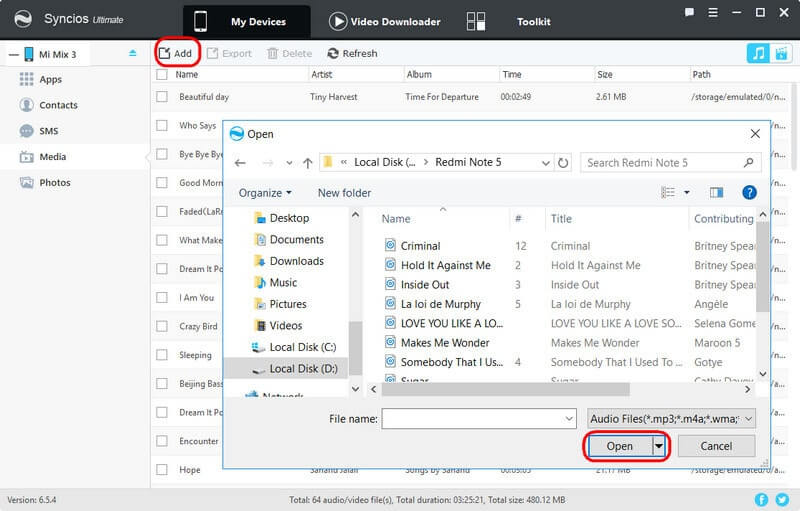Eject the Mi Mix 3 device
The height and width of the screenshot is (511, 800).
(133, 53)
